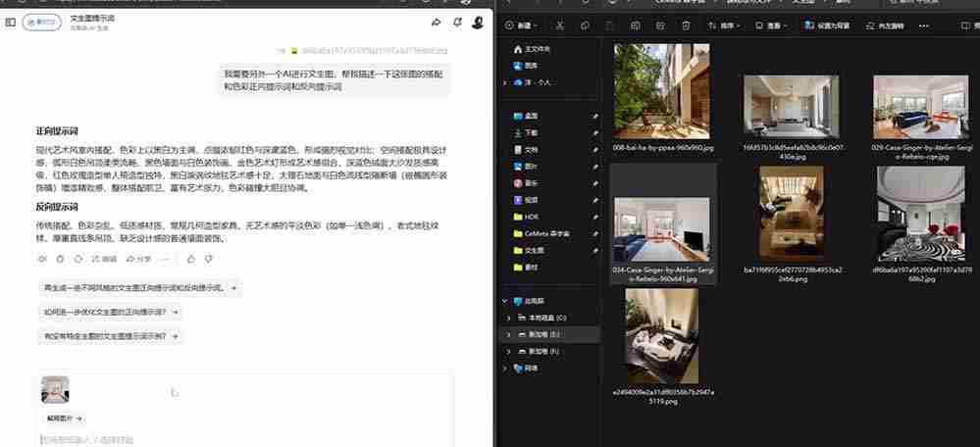
Task: Select the suggestion about 特定主题的文生图提示词示例
Action: click(110, 336)
